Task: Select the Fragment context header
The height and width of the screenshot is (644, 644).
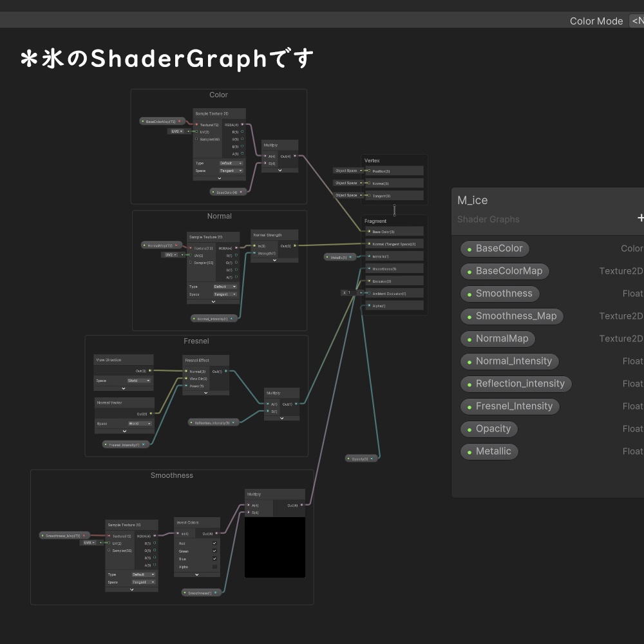Action: (x=375, y=221)
